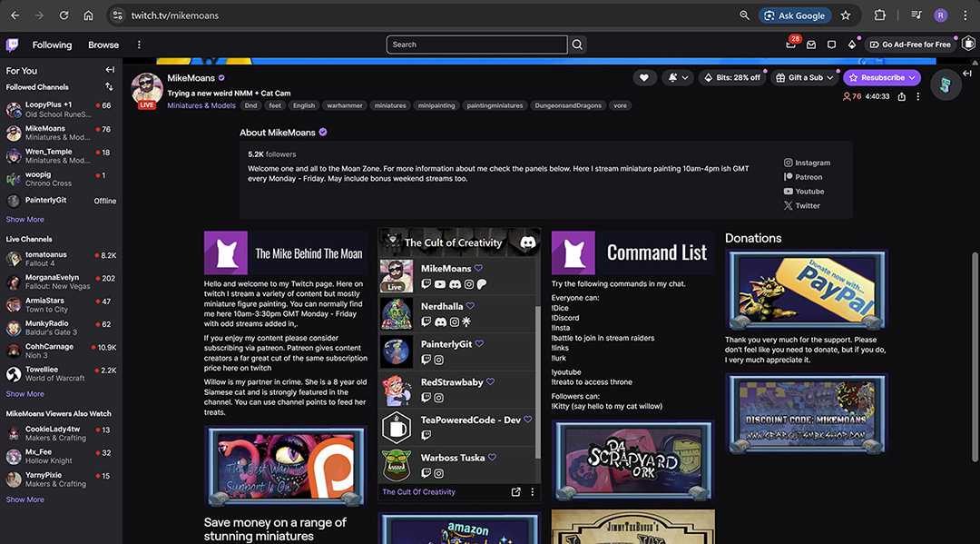Click the Go Ad-Free for Free button
Screen dimensions: 980x544
(908, 45)
